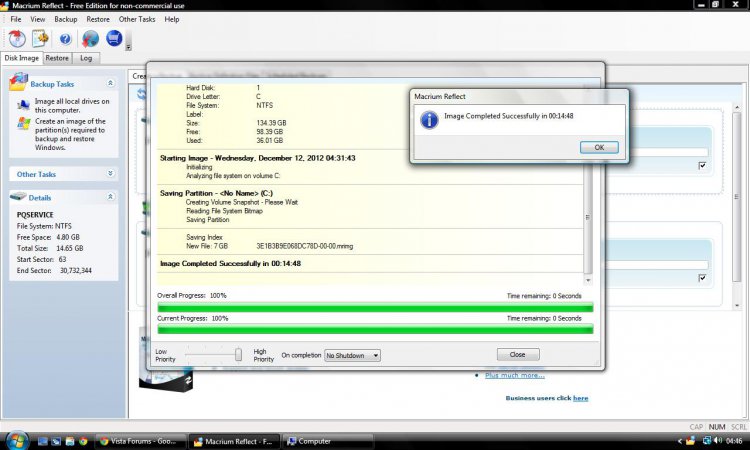The image size is (750, 450).
Task: Open the Restore menu
Action: (98, 19)
